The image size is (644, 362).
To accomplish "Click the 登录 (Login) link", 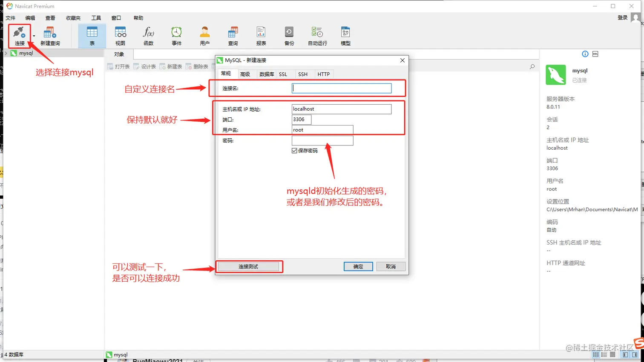I will point(623,17).
